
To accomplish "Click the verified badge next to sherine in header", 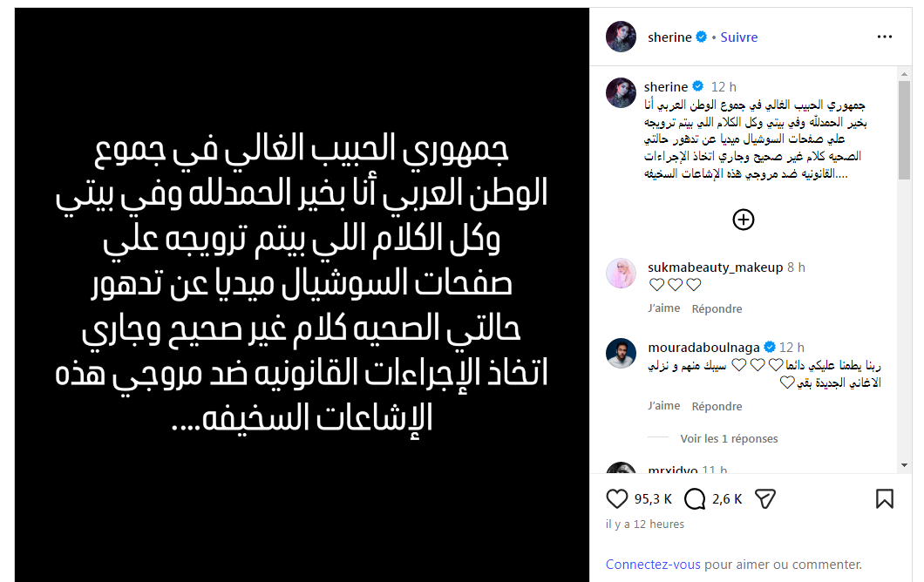I will tap(703, 37).
